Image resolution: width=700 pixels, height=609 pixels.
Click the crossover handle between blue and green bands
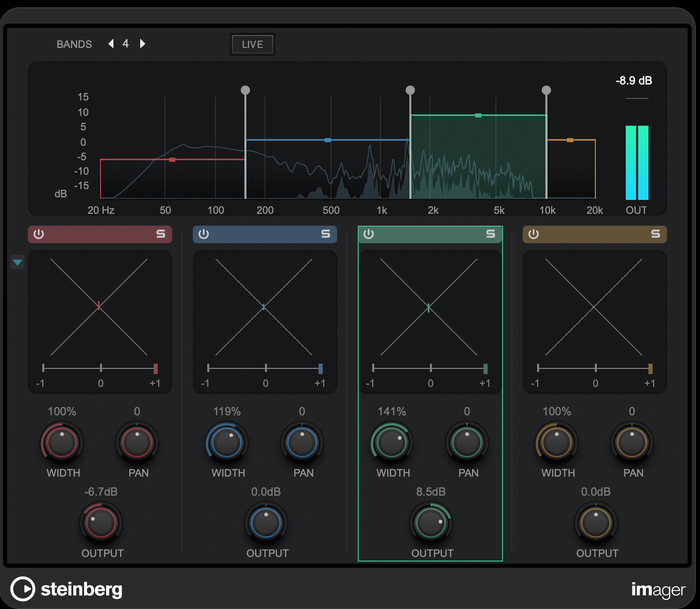point(410,90)
